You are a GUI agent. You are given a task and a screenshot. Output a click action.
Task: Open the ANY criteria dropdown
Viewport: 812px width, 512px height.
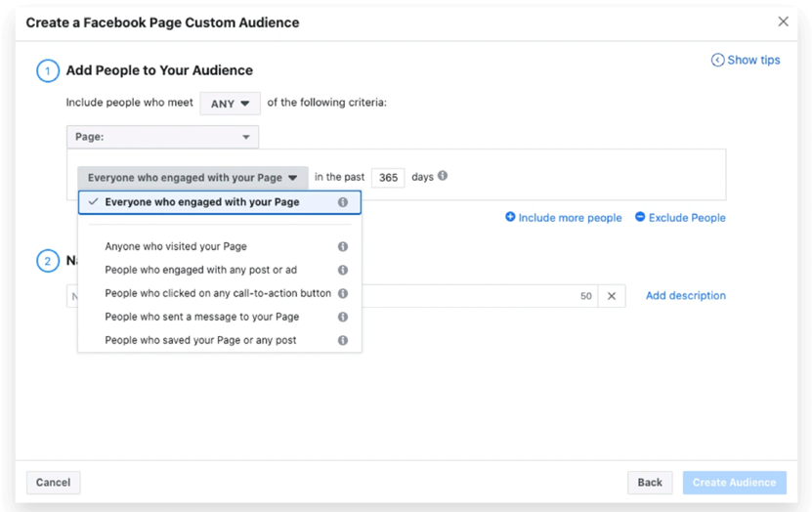point(230,104)
